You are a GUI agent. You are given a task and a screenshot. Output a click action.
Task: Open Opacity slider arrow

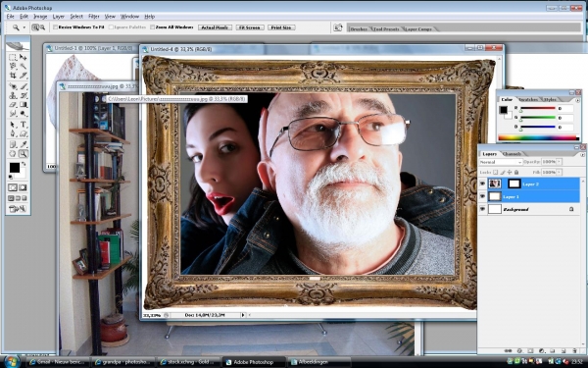[x=559, y=162]
